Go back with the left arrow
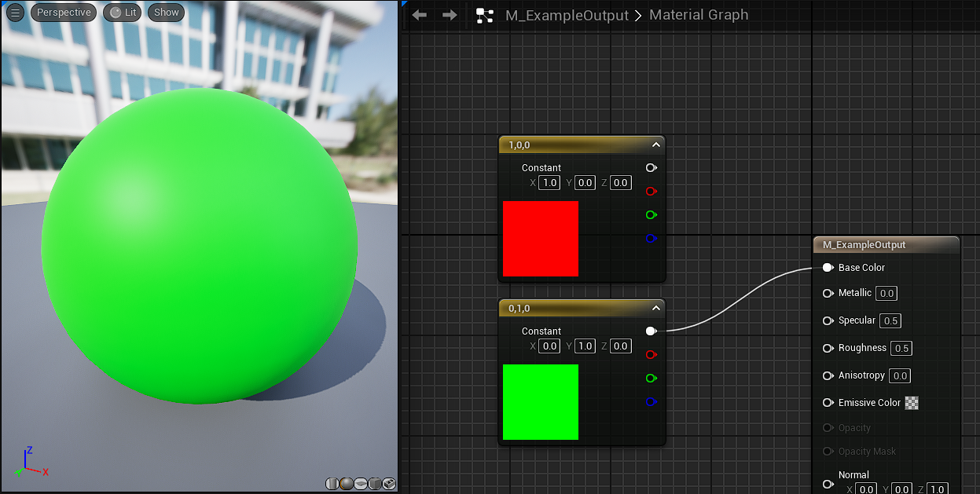This screenshot has height=494, width=980. coord(420,16)
